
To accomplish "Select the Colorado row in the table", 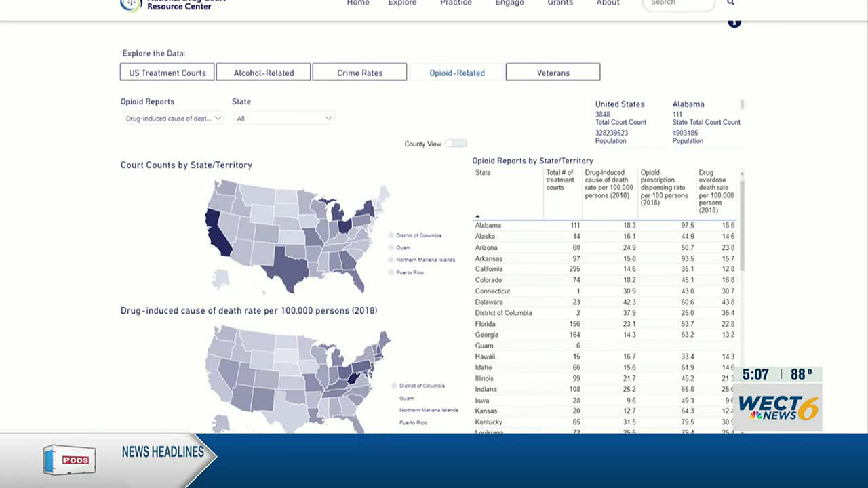I will [x=604, y=280].
